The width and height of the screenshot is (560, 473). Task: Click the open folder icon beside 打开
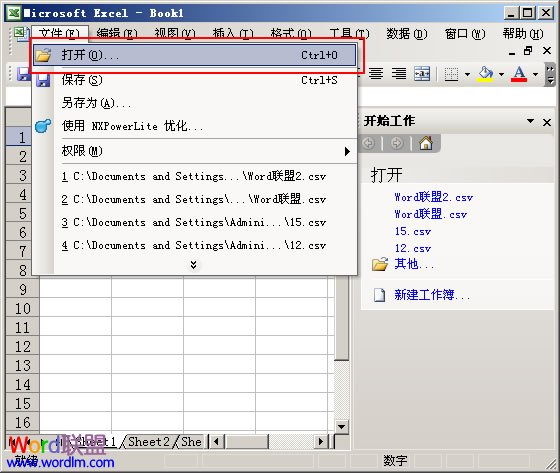tap(43, 55)
